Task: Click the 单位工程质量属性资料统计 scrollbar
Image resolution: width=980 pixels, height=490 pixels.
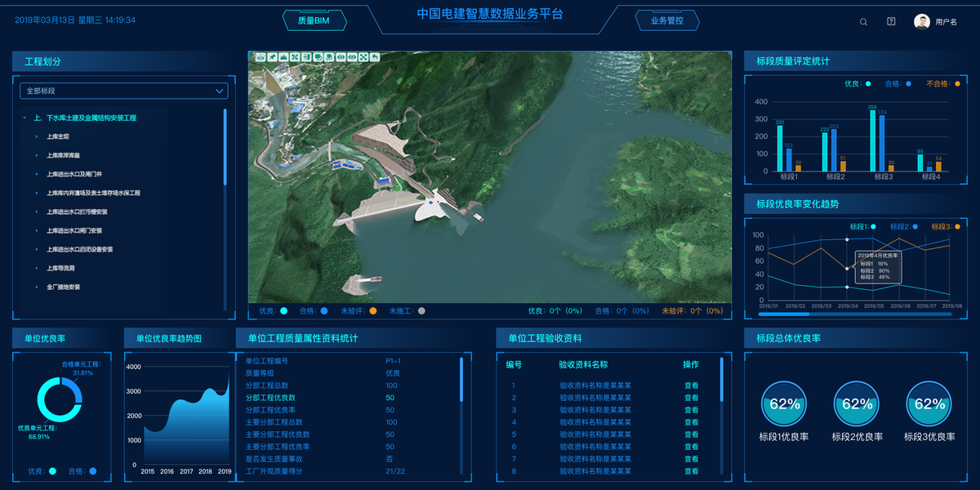Action: (x=461, y=378)
